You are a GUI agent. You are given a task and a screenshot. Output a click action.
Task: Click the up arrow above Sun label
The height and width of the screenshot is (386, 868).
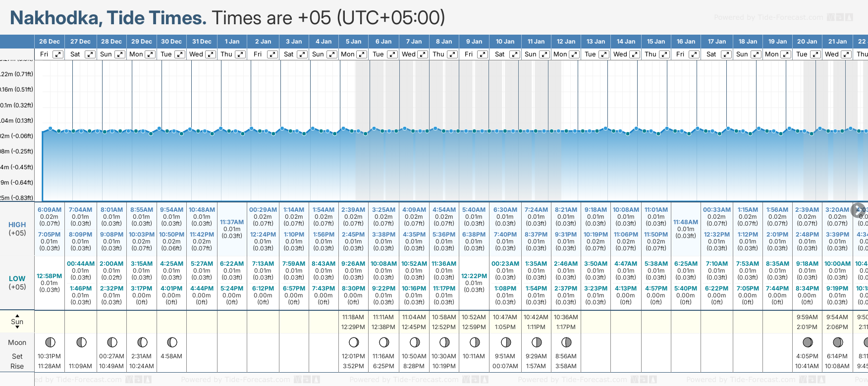click(17, 315)
